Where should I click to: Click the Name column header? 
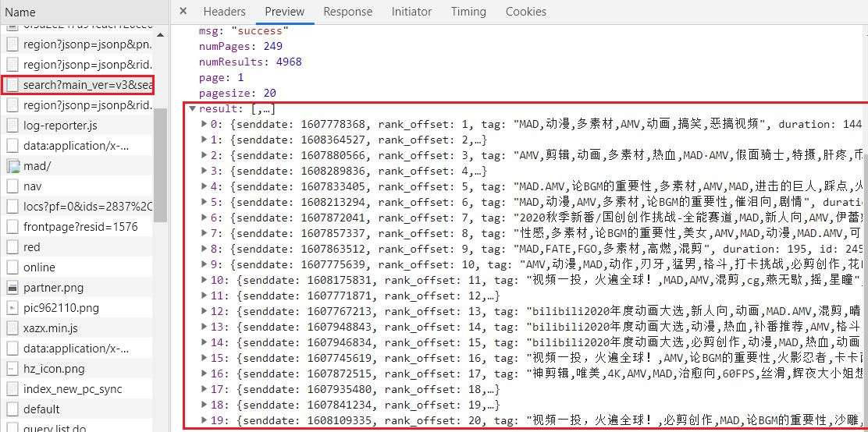(x=20, y=12)
